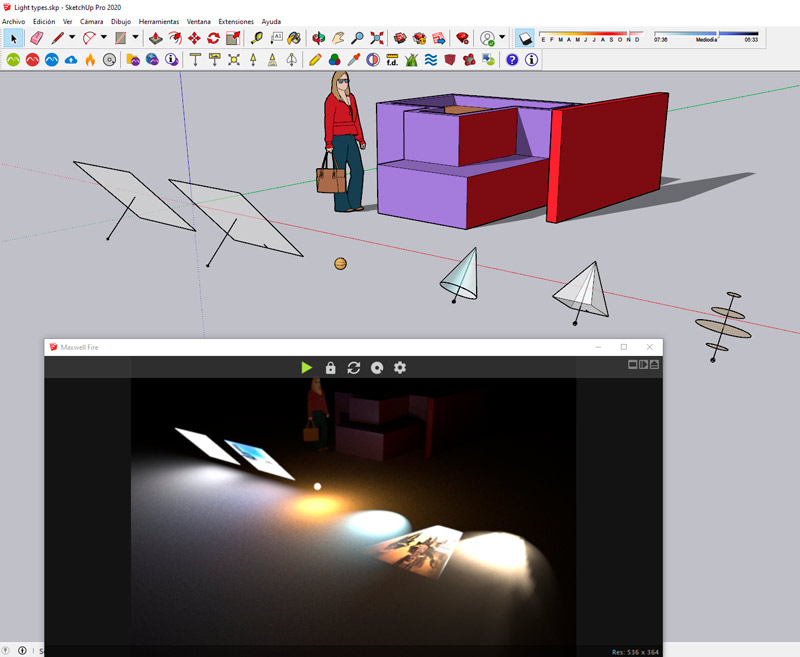800x657 pixels.
Task: Select the Text tool in the toolbar
Action: 280,39
